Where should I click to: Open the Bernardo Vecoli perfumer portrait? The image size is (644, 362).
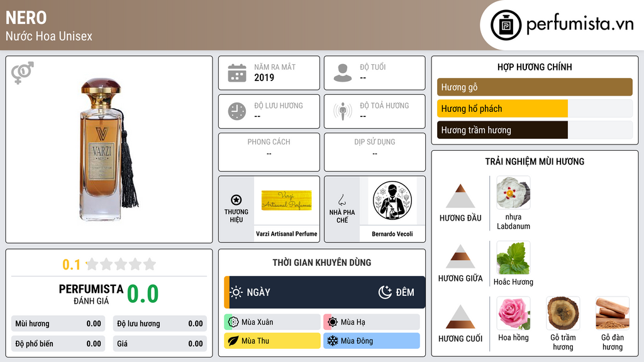coord(392,200)
